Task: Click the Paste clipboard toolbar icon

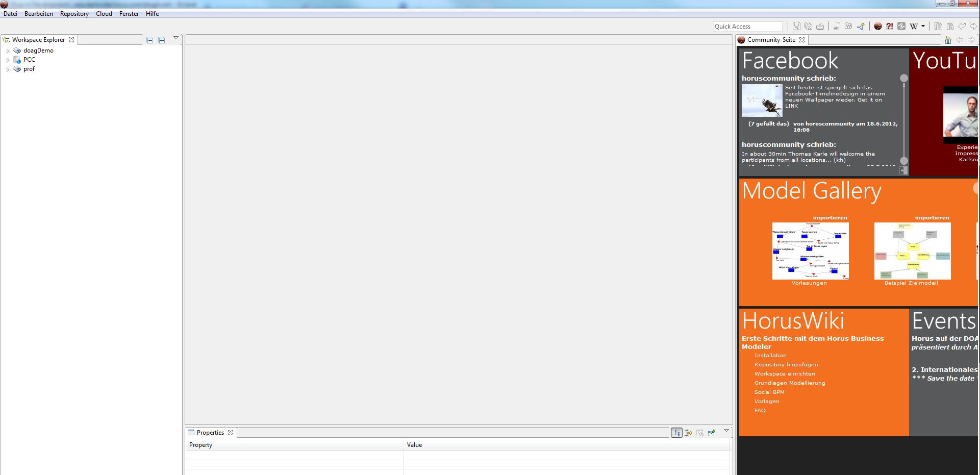Action: click(x=950, y=27)
